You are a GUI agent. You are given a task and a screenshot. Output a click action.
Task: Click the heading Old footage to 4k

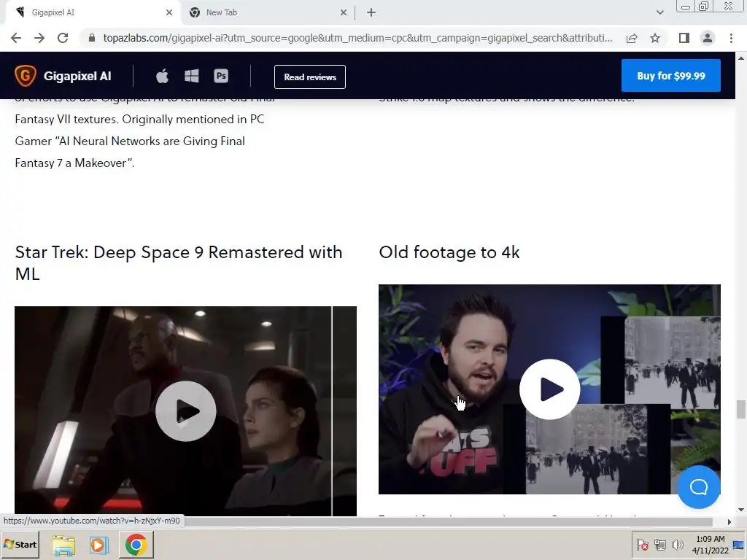point(449,252)
